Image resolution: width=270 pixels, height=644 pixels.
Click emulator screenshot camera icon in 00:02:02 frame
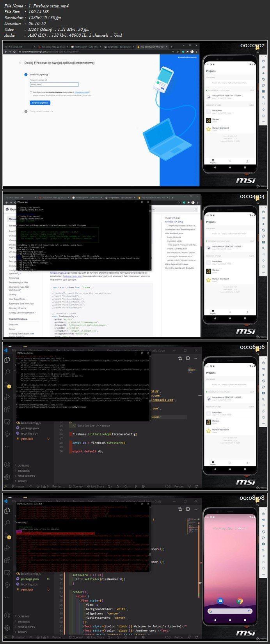[264, 91]
